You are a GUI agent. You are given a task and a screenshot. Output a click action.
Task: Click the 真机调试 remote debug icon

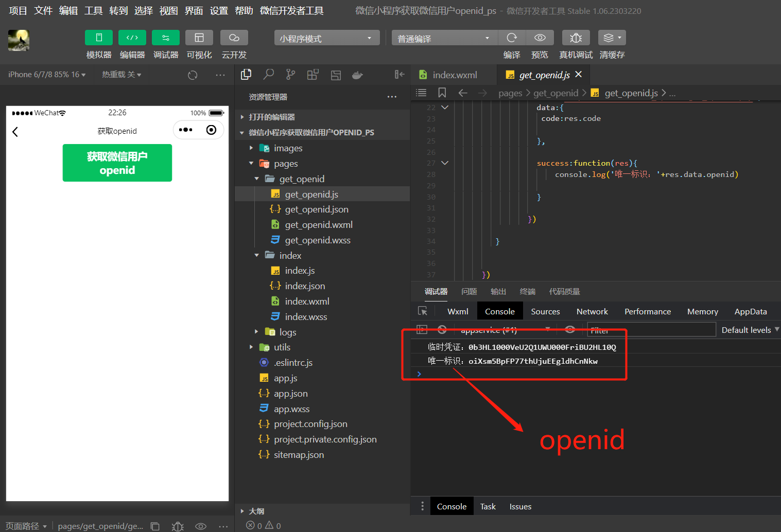tap(576, 38)
